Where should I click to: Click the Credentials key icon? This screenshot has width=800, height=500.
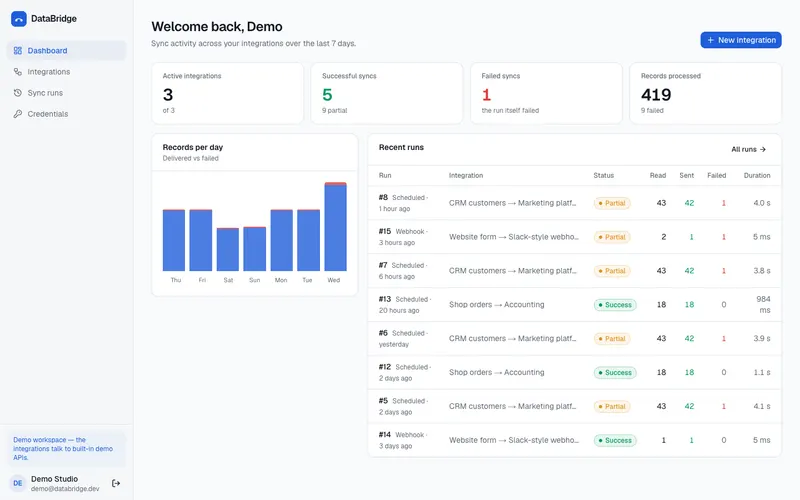coord(18,114)
